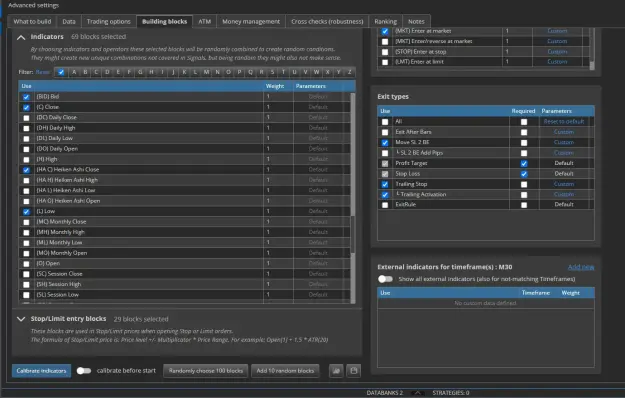This screenshot has width=625, height=398.
Task: Filter indicators by letter M
Action: [206, 72]
